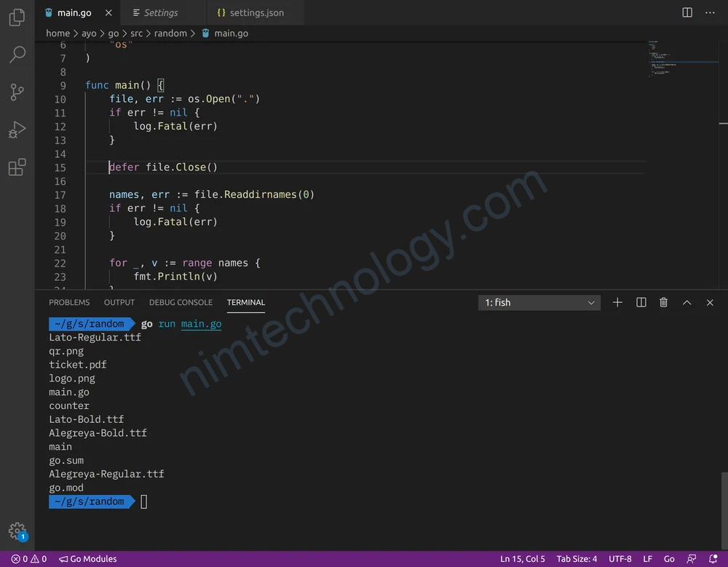Open the terminal selector dropdown '1: fish'

coord(539,302)
